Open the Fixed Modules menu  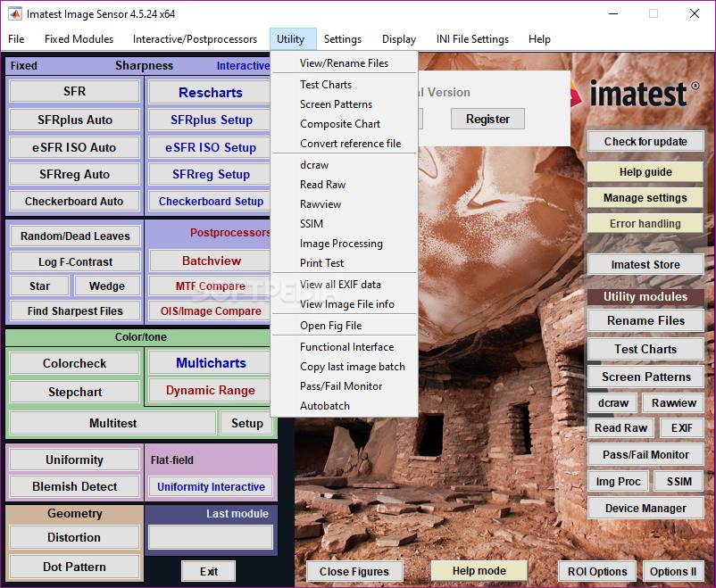pyautogui.click(x=79, y=39)
